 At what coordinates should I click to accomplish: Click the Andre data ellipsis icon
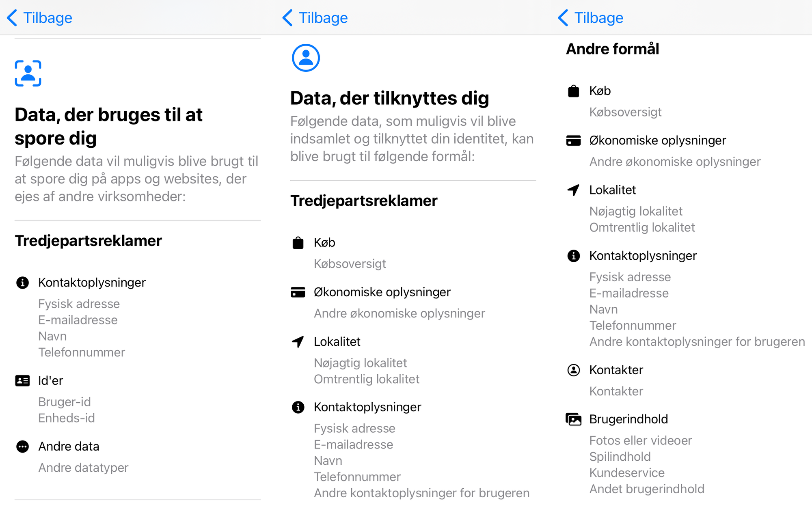(x=22, y=447)
